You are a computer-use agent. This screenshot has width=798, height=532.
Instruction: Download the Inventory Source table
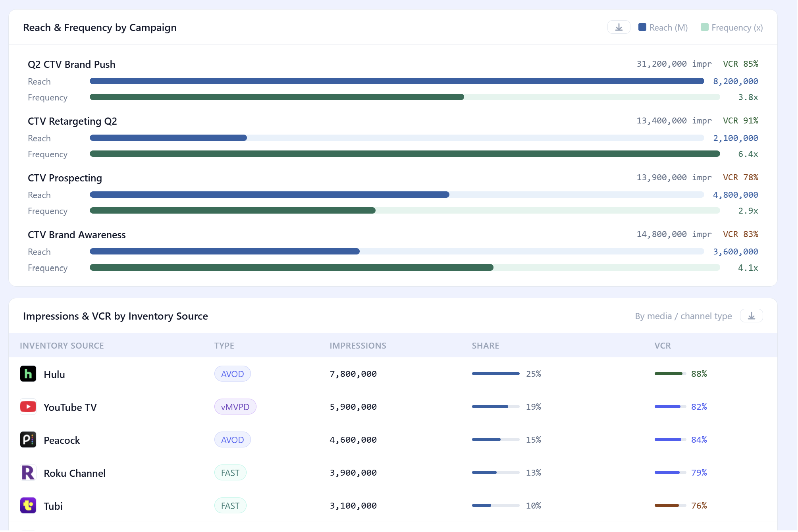tap(751, 316)
